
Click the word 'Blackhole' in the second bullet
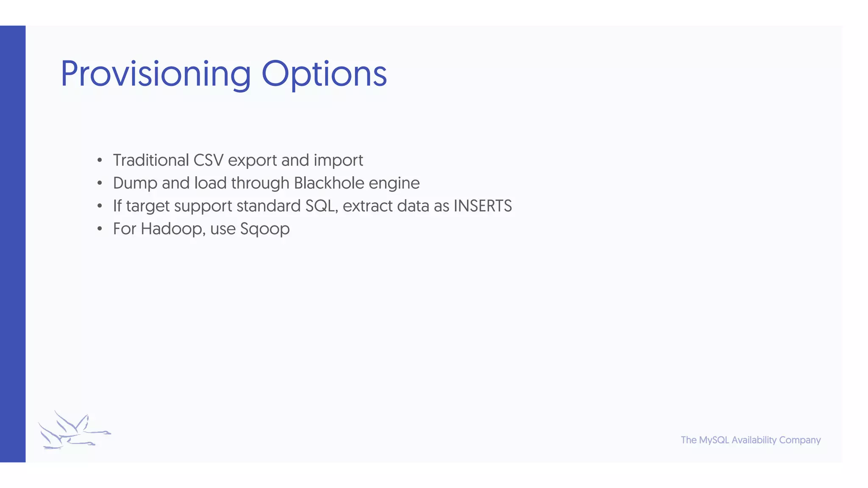coord(329,183)
